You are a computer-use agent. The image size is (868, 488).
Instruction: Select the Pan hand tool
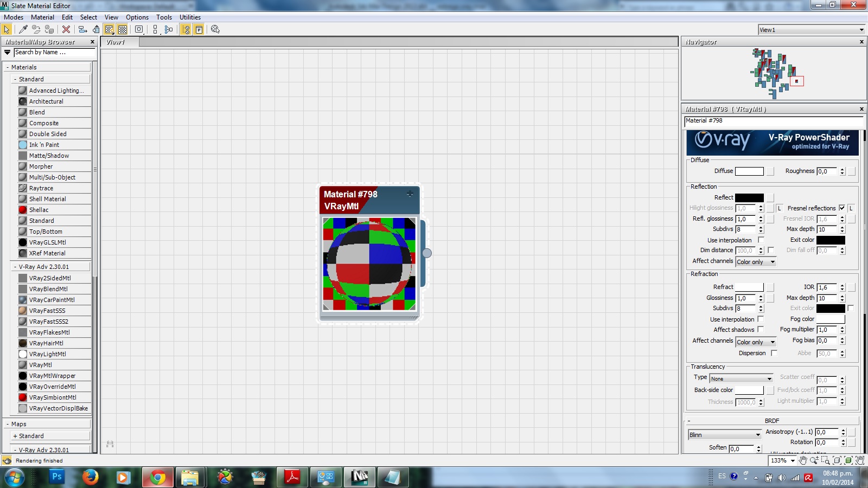coord(803,460)
